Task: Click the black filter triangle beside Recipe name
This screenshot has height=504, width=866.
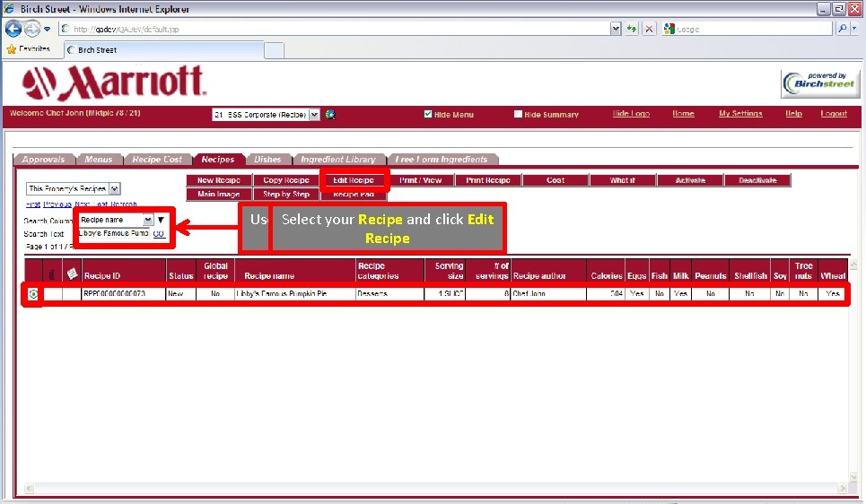Action: coord(161,220)
